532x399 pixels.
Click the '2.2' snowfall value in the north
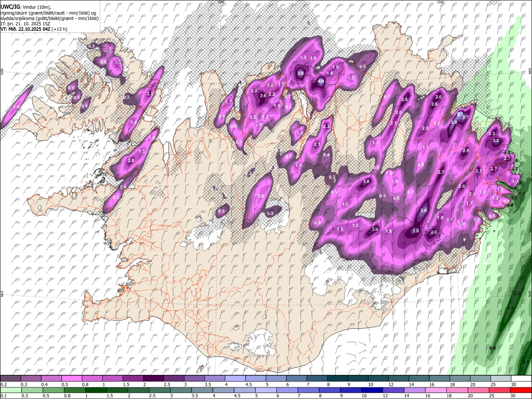[x=272, y=94]
